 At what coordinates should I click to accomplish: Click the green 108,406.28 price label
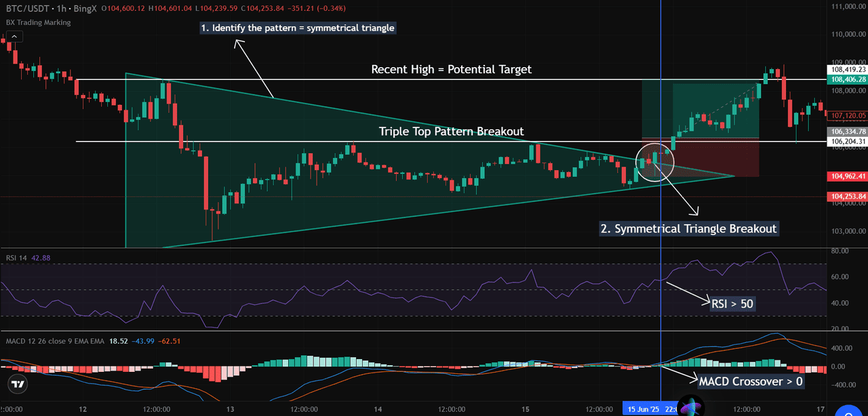tap(847, 79)
